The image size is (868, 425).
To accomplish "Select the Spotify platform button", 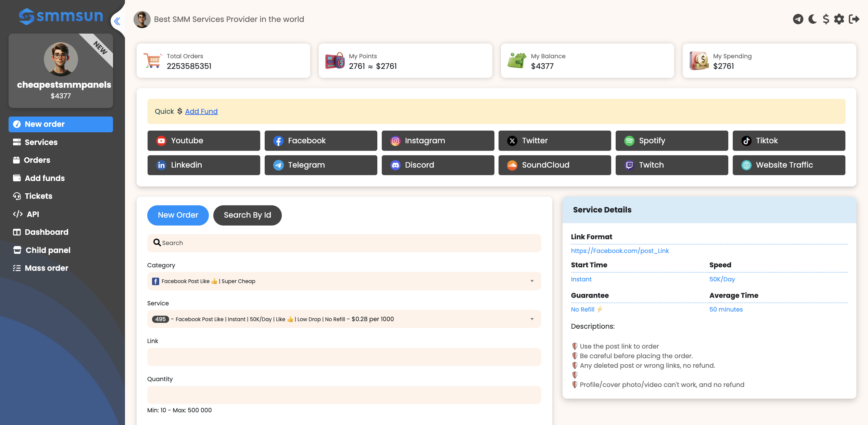I will tap(671, 141).
